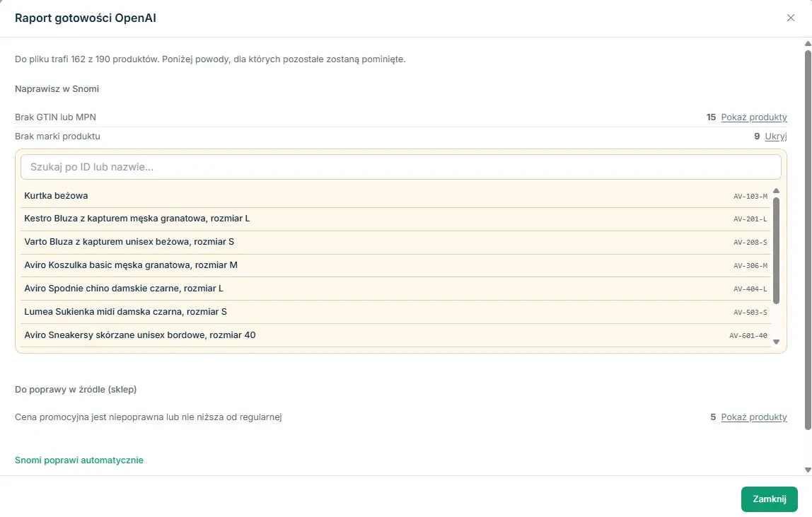
Task: Show products missing GTIN or MPN
Action: (x=753, y=117)
